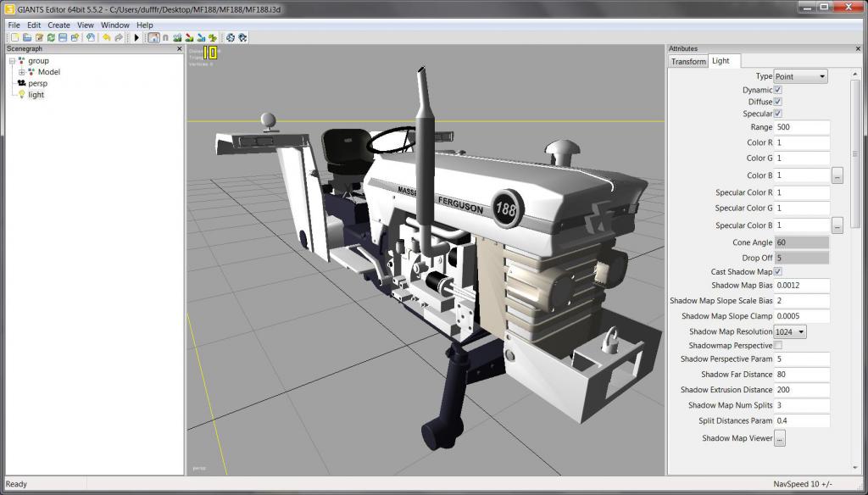
Task: Click the Export toolbar icon
Action: coord(75,37)
